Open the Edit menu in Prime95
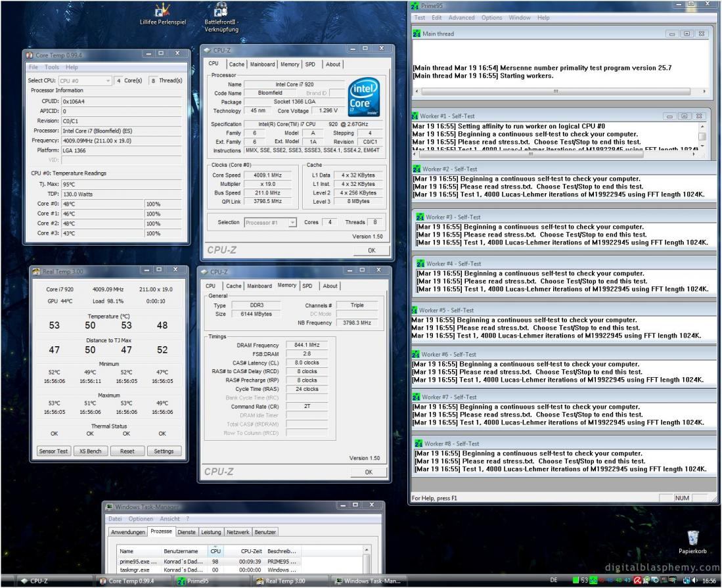Viewport: 722px width, 588px height. point(436,18)
